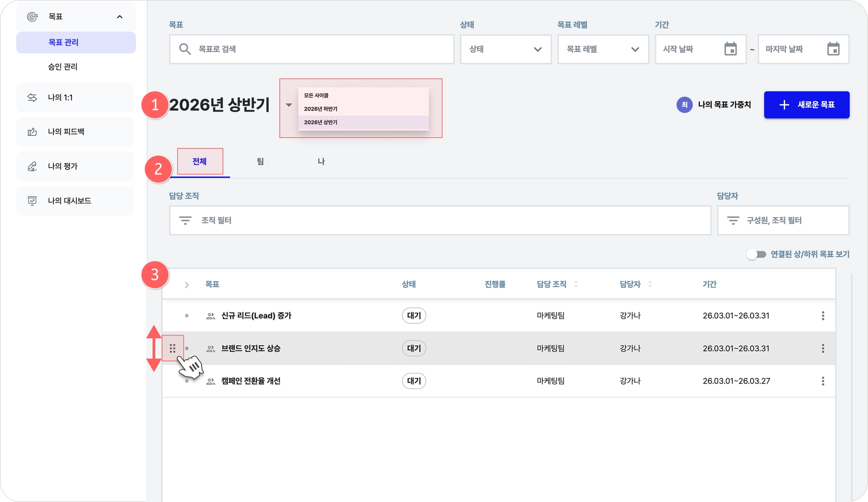
Task: Select 2026년 하반기 from cycle list
Action: tap(321, 109)
